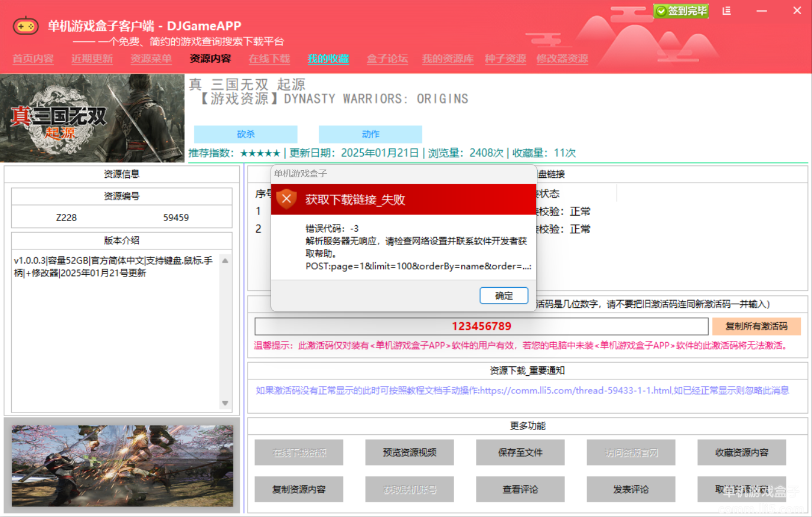Click 复制资源内容 button
Image resolution: width=812 pixels, height=517 pixels.
pyautogui.click(x=299, y=489)
